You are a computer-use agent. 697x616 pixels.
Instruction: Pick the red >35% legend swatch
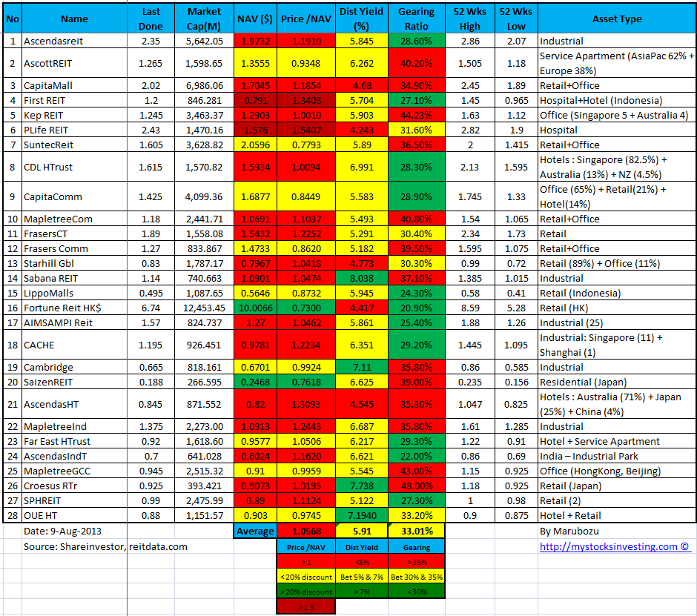(x=416, y=562)
